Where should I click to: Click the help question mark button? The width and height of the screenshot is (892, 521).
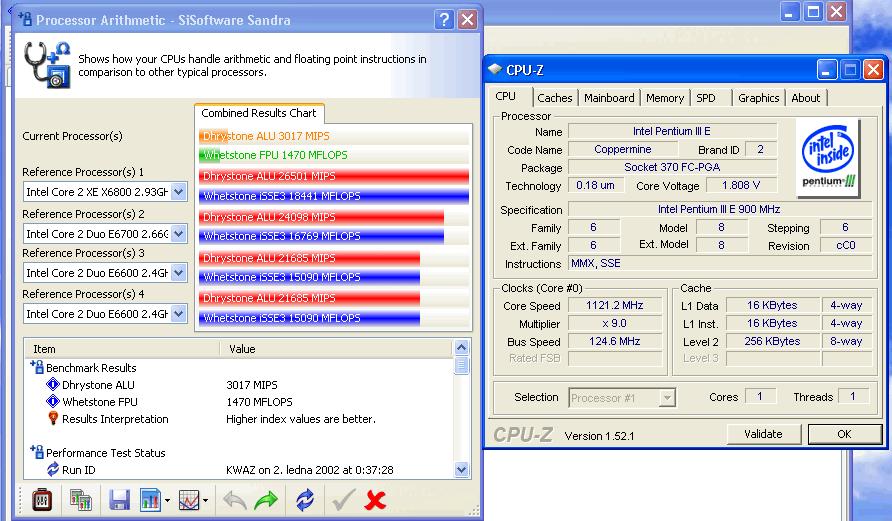point(445,20)
